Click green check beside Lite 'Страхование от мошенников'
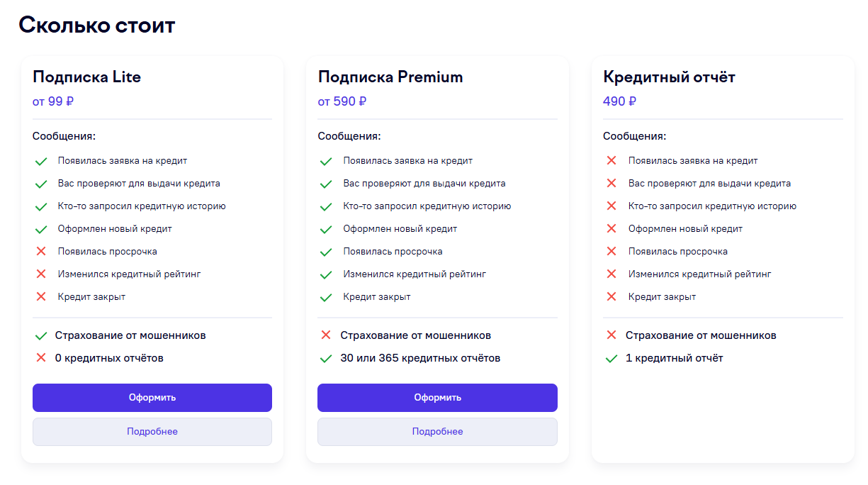 pos(41,335)
